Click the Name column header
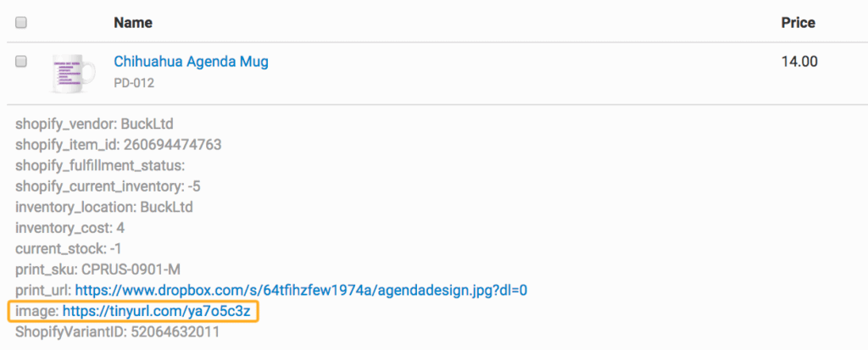The image size is (868, 350). (133, 23)
